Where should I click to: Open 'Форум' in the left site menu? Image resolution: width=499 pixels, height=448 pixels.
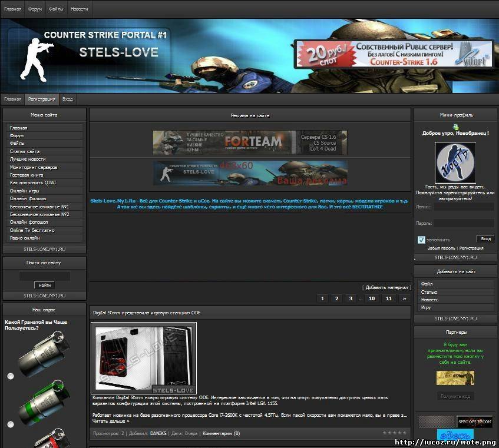(45, 136)
